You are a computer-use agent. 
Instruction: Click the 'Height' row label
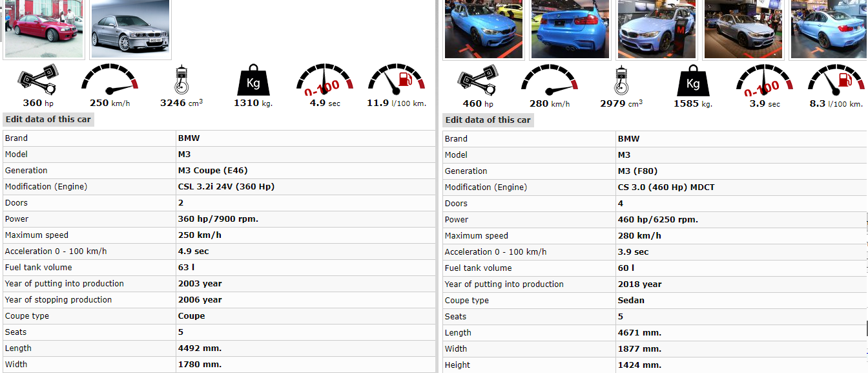coord(458,365)
